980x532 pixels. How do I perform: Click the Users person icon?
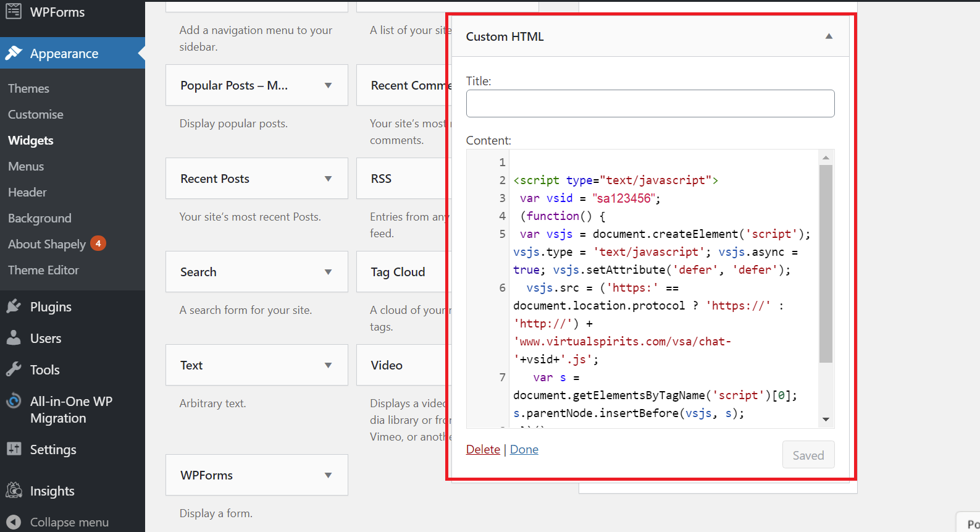(14, 337)
